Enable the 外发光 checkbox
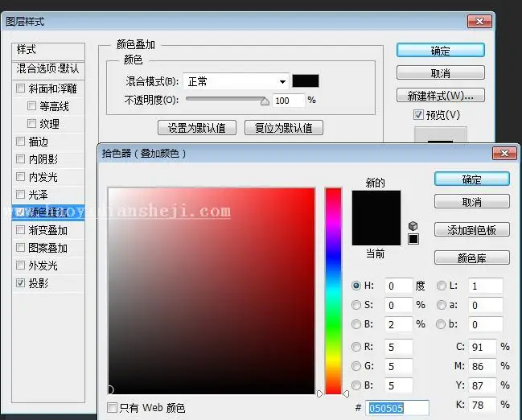Screen dimensions: 522x420 coord(20,266)
